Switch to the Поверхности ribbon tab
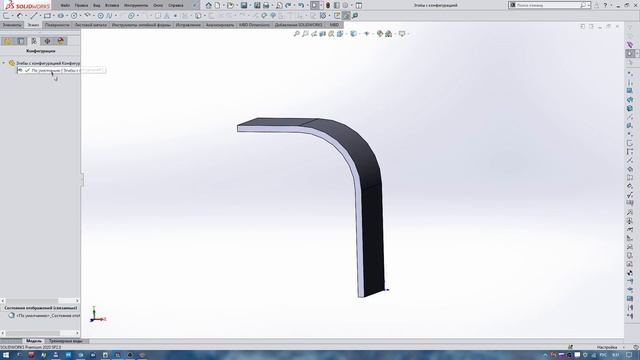This screenshot has width=640, height=360. (57, 25)
